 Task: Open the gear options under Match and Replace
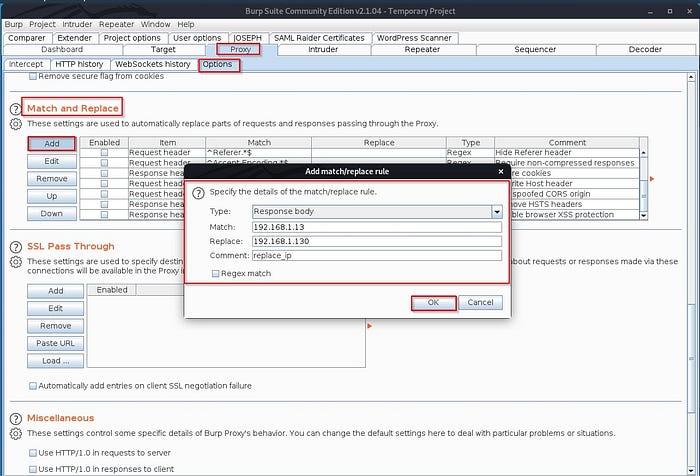click(x=15, y=124)
